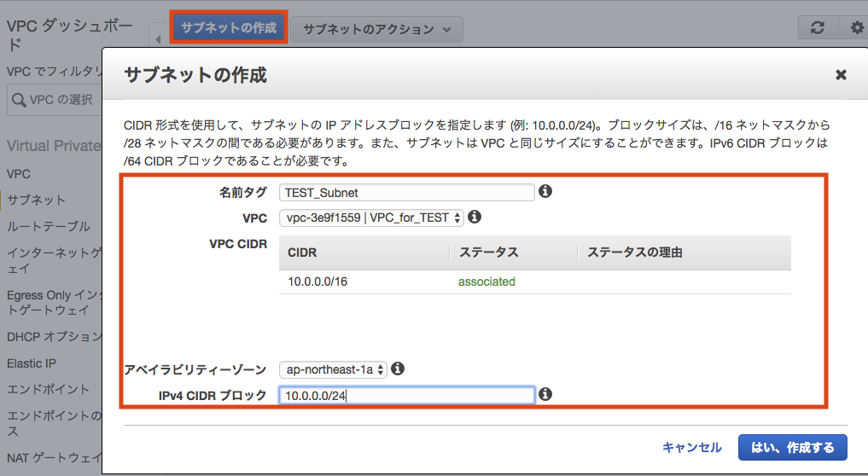
Task: Open Elastic IP in the sidebar
Action: [32, 363]
